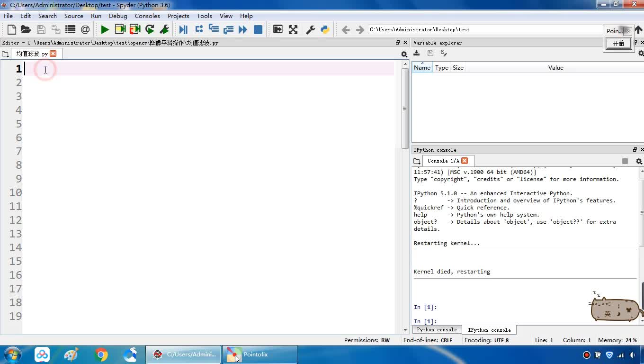Open the editor's browse tabs dropdown
The height and width of the screenshot is (364, 644).
[x=6, y=54]
